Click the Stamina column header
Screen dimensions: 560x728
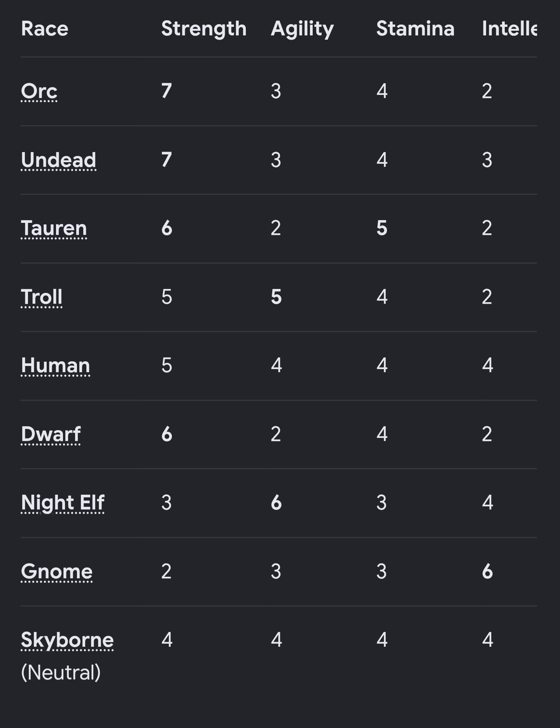point(415,29)
